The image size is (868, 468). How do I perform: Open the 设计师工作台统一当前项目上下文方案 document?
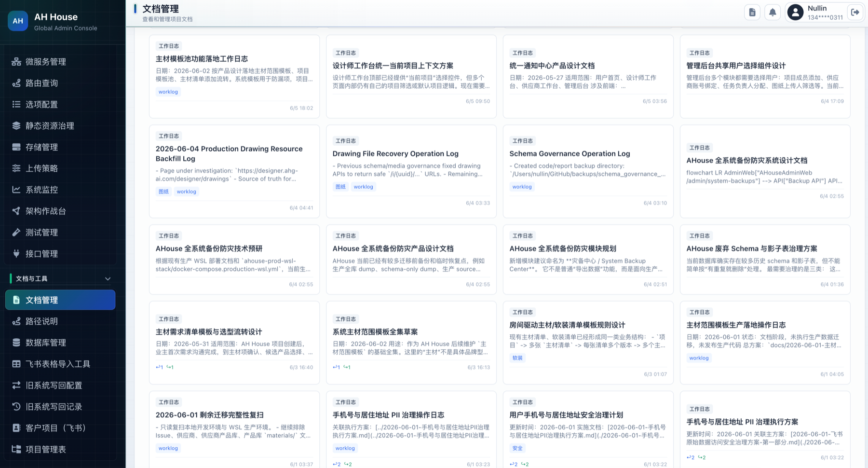(411, 76)
